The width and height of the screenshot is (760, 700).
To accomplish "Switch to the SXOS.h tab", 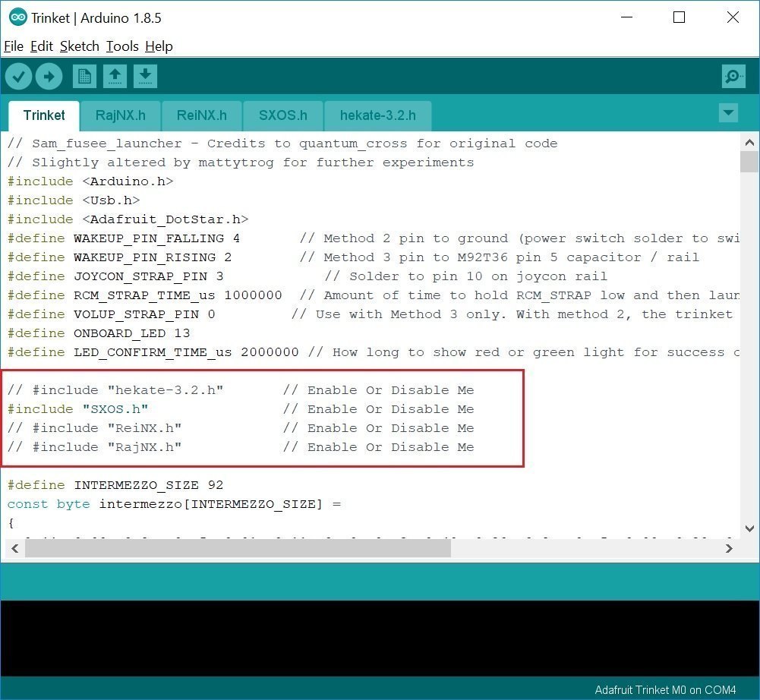I will [283, 116].
